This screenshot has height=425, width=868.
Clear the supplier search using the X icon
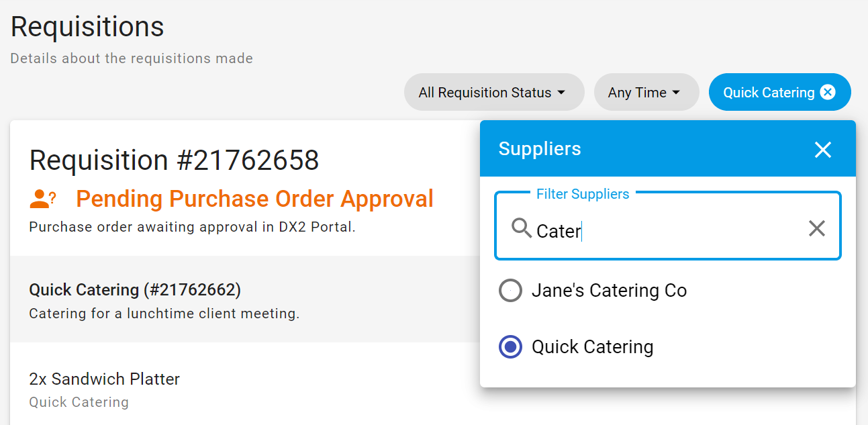pyautogui.click(x=816, y=228)
